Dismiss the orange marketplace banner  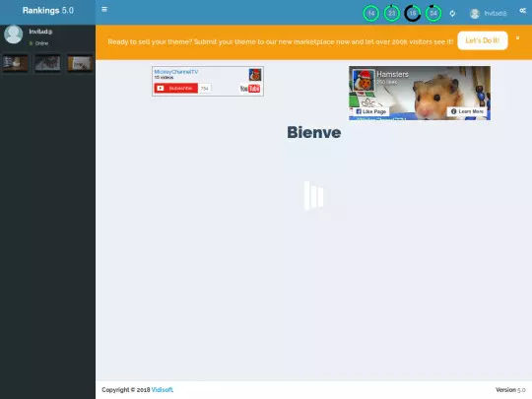click(518, 38)
